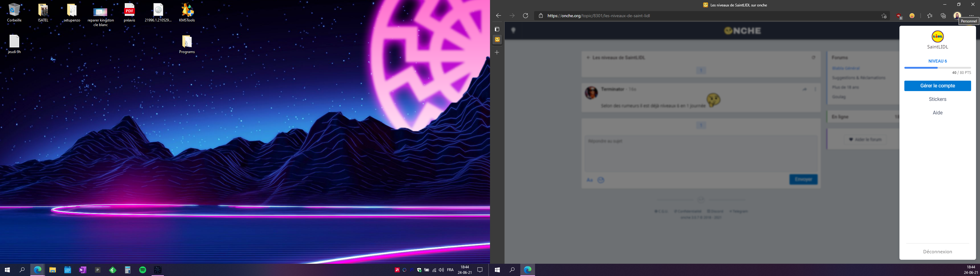980x276 pixels.
Task: Select the ISATEL desktop icon
Action: point(43,13)
